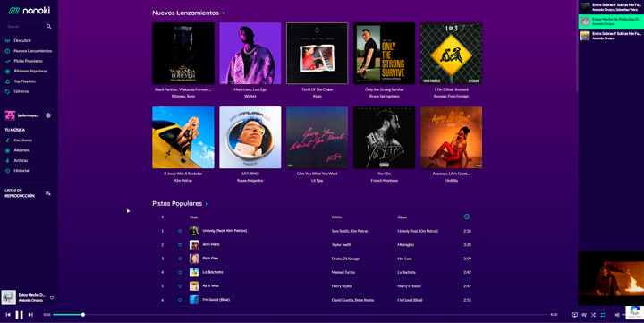Open the If Jesus Was A Rockstar cover

[183, 138]
